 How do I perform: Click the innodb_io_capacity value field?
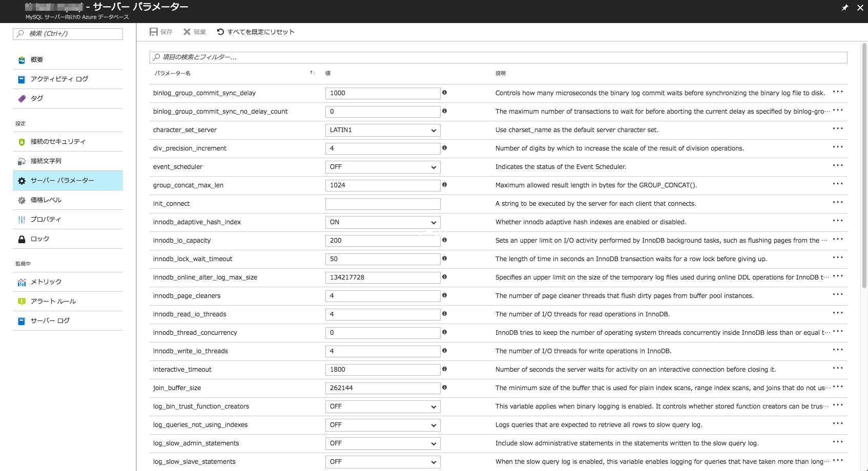pos(383,241)
